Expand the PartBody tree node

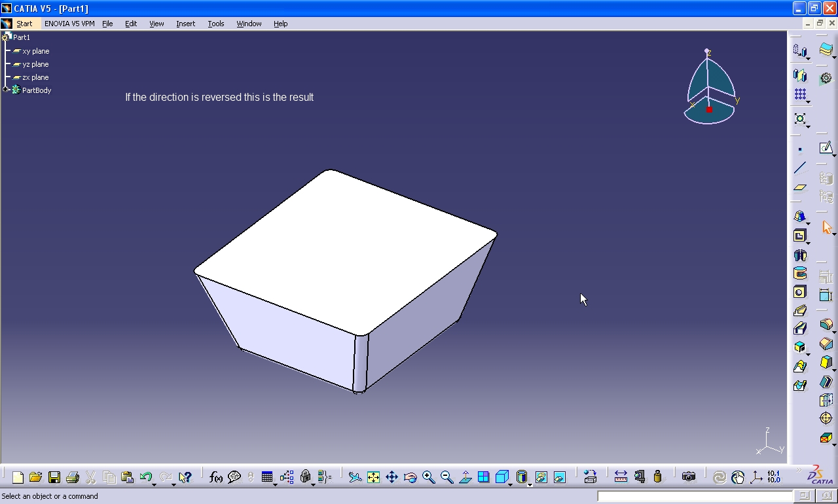point(6,90)
